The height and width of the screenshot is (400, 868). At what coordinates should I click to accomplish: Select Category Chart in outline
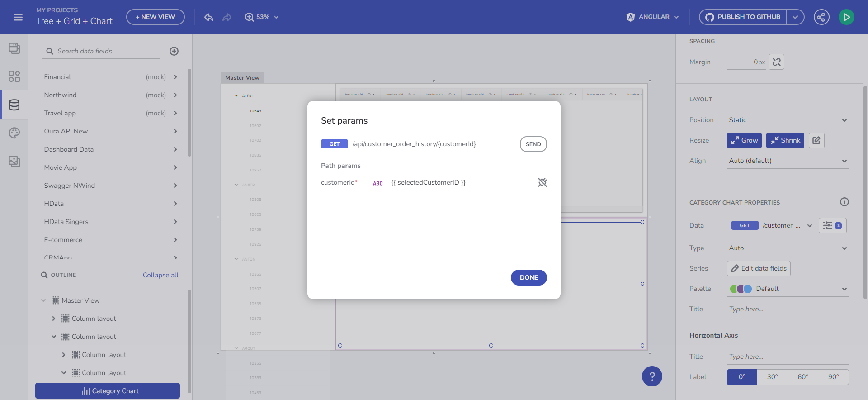point(108,391)
